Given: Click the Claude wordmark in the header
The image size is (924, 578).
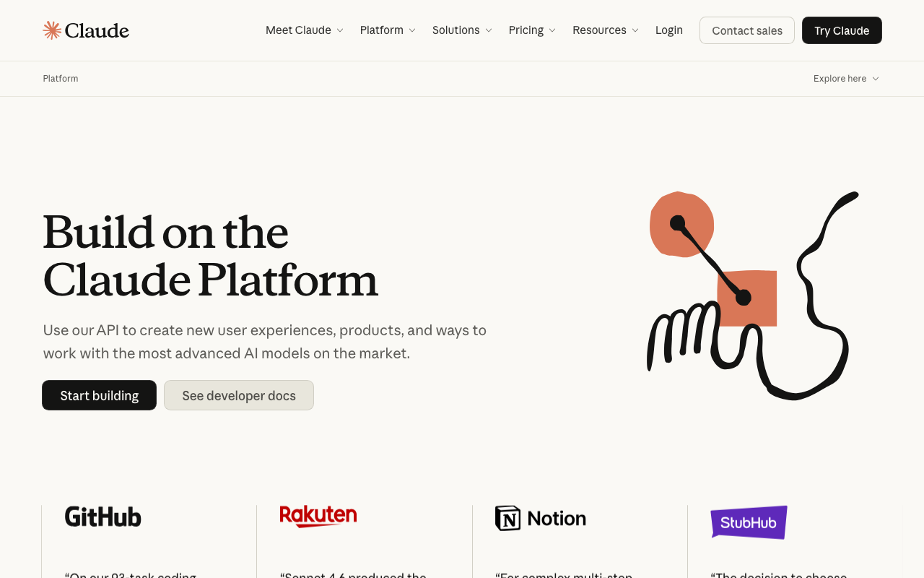Looking at the screenshot, I should 97,30.
